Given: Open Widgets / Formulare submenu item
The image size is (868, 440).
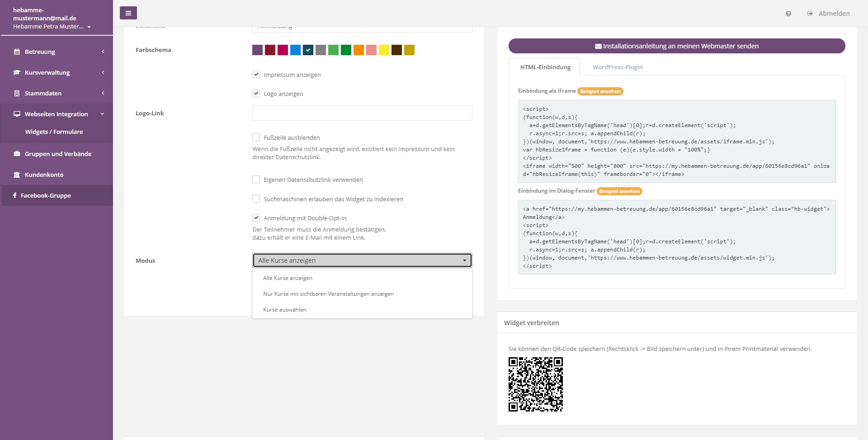Looking at the screenshot, I should pyautogui.click(x=54, y=132).
